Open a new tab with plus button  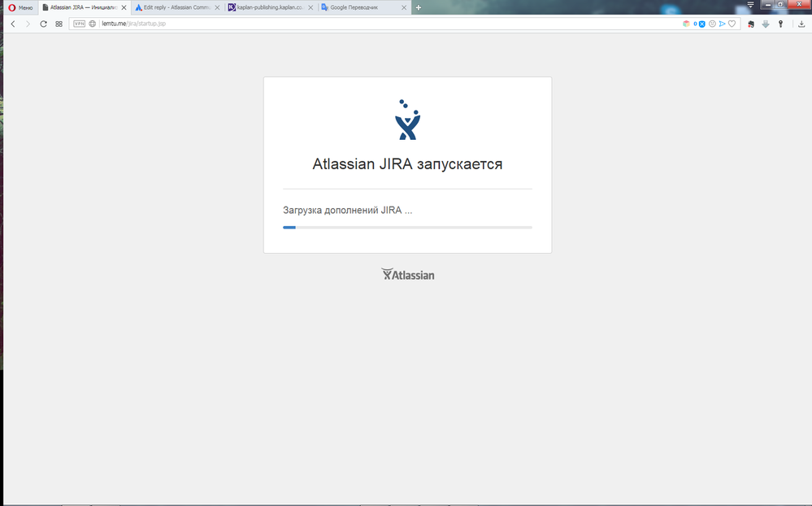[x=419, y=8]
